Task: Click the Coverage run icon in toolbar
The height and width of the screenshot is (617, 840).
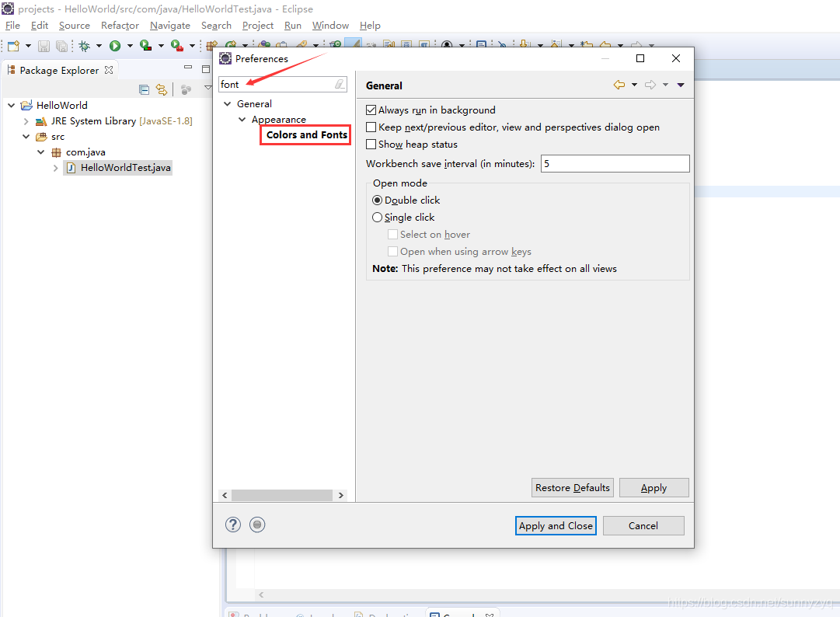Action: tap(145, 46)
